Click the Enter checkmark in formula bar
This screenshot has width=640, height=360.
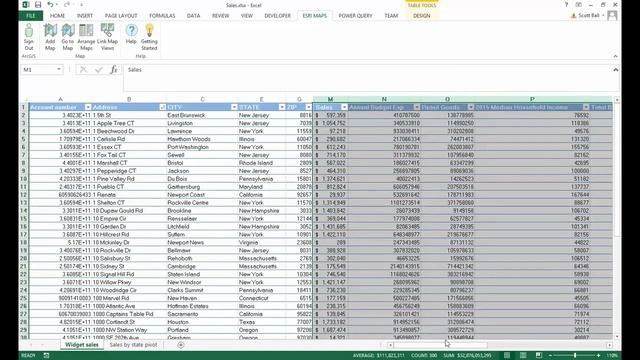pos(98,70)
